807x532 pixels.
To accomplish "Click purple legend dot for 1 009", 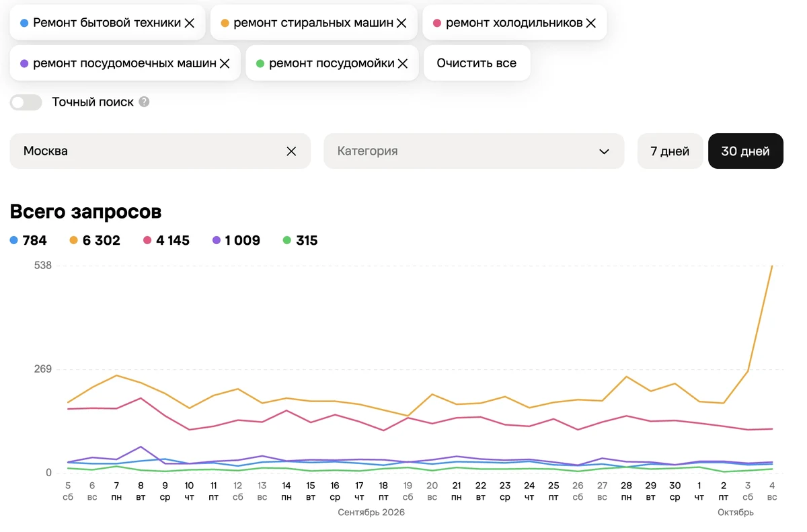I will [217, 240].
